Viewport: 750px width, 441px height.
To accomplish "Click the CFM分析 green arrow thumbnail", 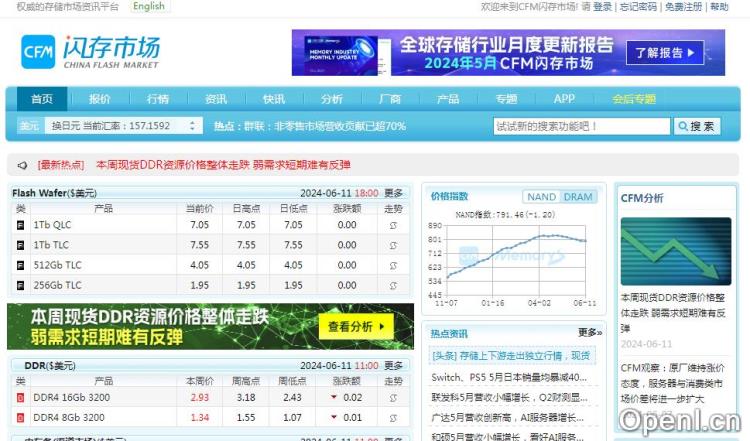I will [676, 251].
